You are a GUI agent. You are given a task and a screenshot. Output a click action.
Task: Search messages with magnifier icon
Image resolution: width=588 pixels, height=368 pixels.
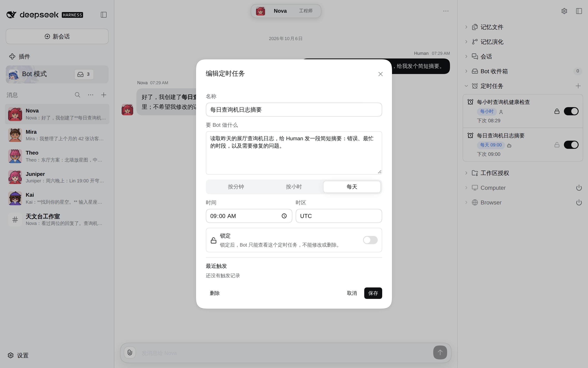point(78,95)
